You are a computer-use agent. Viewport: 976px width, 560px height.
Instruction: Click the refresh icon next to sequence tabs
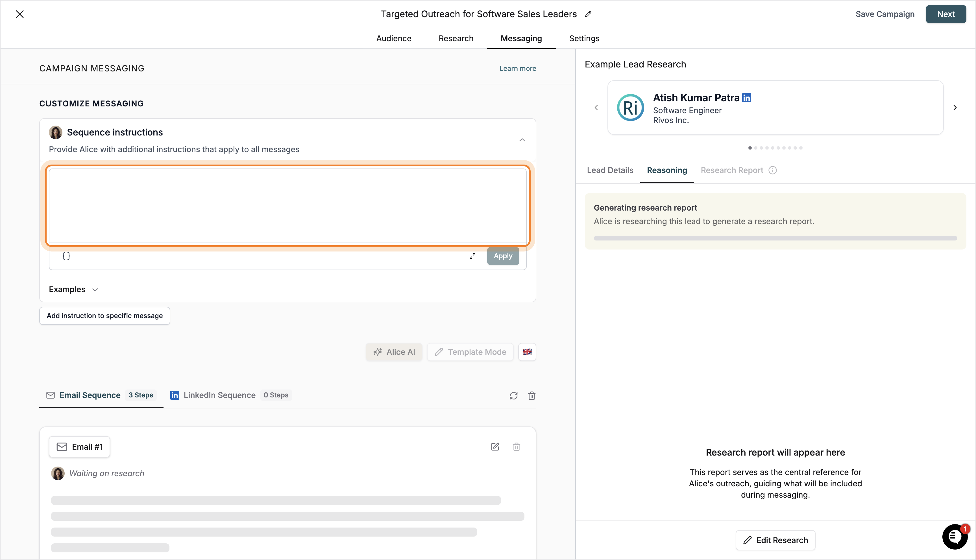click(514, 396)
